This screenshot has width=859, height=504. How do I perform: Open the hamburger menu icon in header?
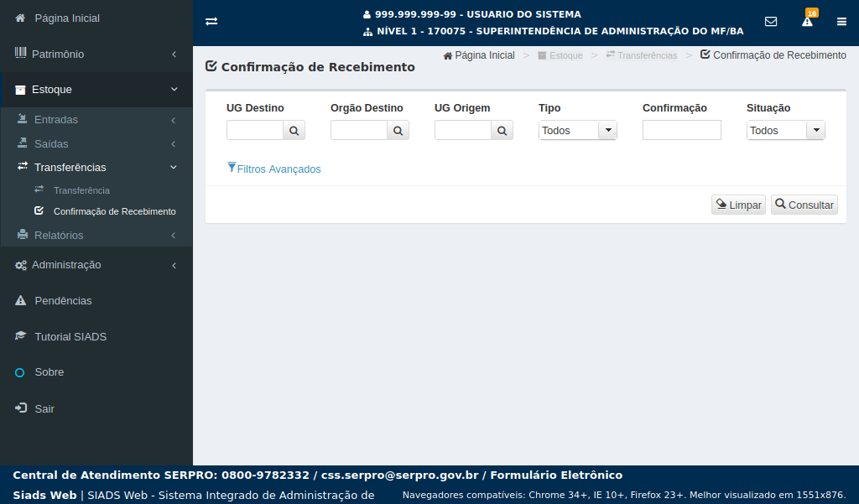(841, 21)
